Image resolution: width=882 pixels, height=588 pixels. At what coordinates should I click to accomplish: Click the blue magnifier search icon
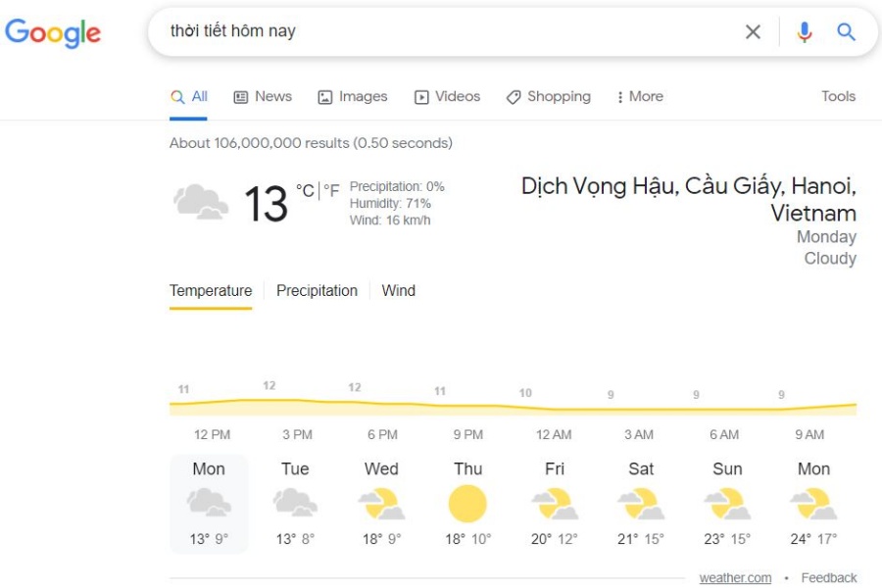point(846,31)
